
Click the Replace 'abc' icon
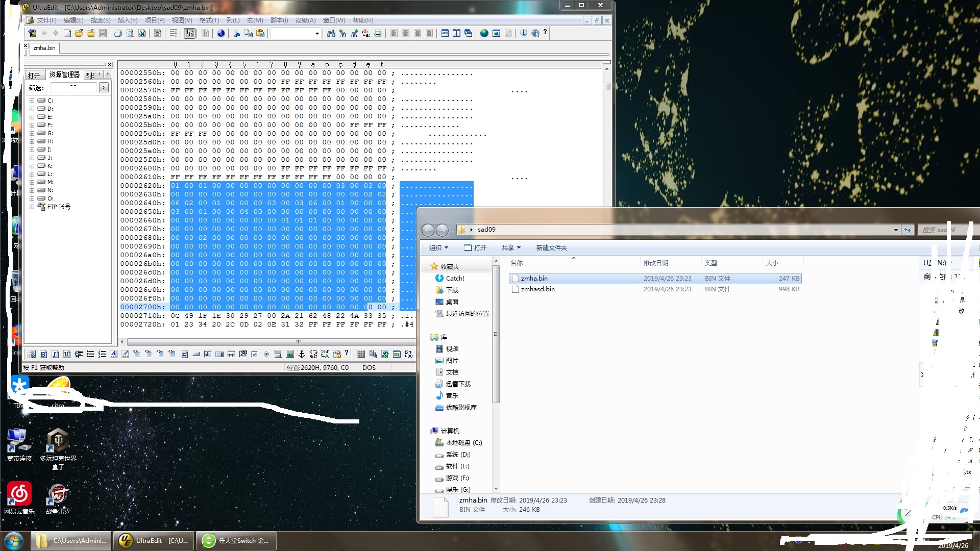366,33
